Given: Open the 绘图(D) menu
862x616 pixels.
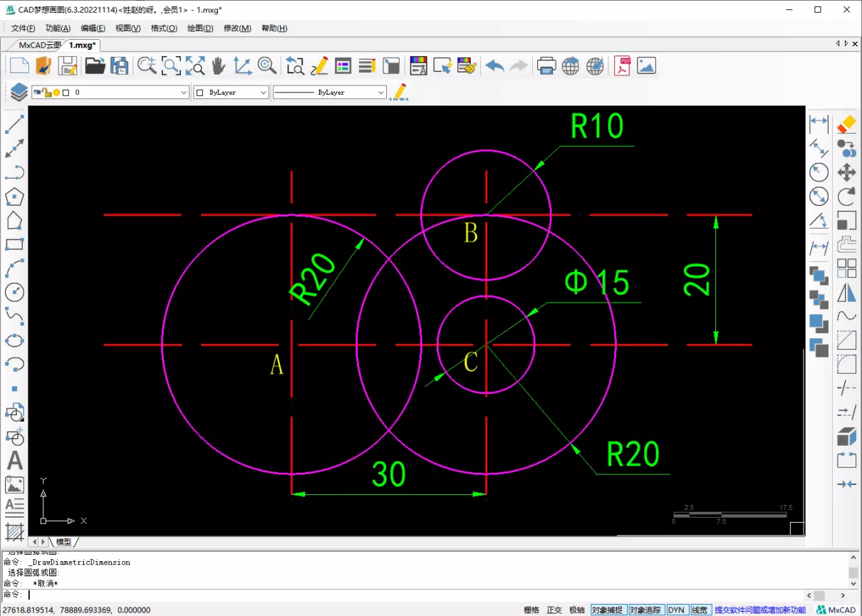Looking at the screenshot, I should point(200,28).
